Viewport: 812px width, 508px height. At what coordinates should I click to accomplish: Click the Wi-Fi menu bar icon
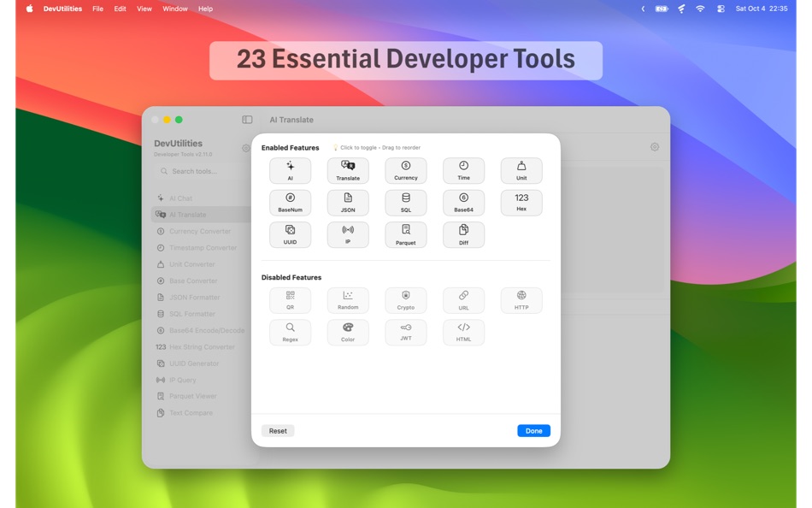click(x=700, y=9)
